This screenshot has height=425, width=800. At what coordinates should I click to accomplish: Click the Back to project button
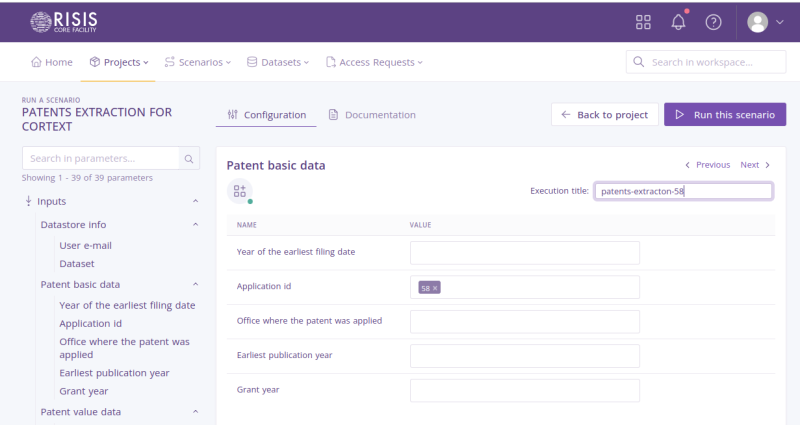(605, 115)
